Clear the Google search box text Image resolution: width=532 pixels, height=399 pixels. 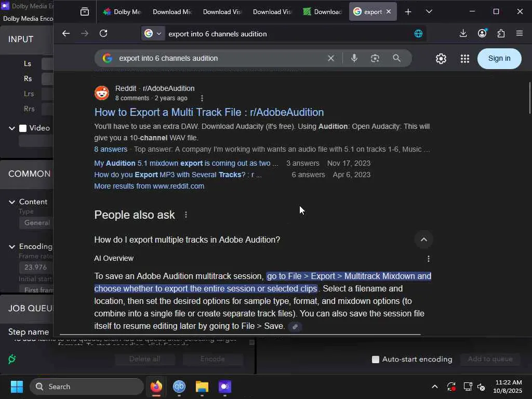click(x=331, y=58)
